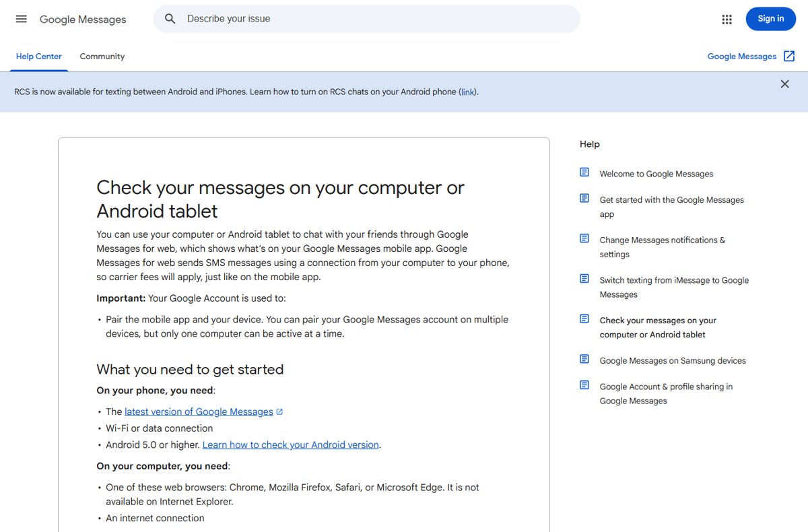Switch to the Community tab
808x532 pixels.
[102, 57]
